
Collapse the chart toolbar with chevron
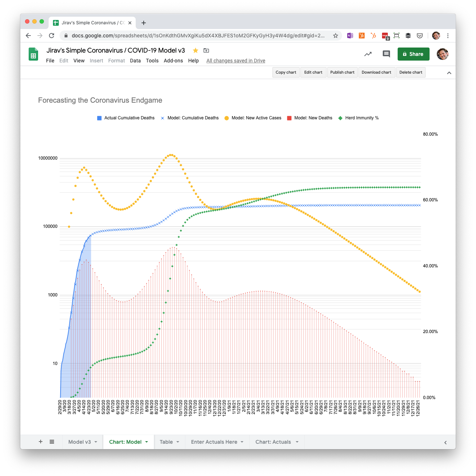[x=449, y=73]
